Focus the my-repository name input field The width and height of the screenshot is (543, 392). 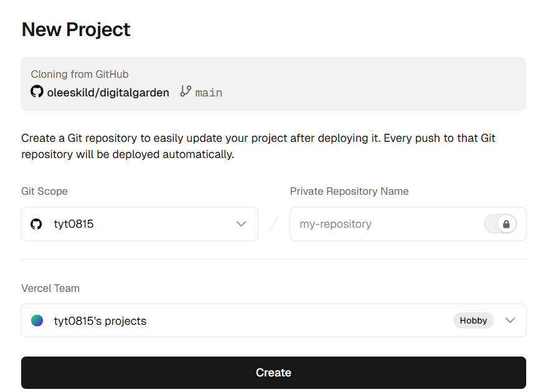[386, 224]
